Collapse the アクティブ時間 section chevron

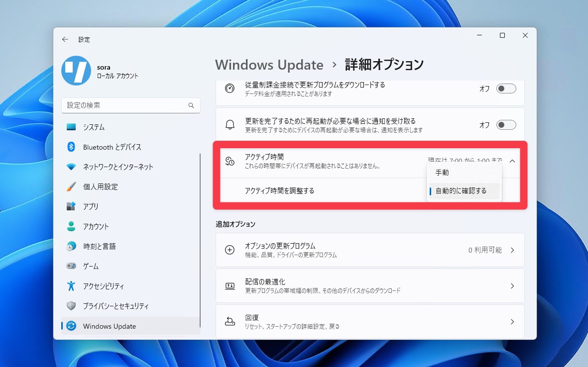[512, 161]
